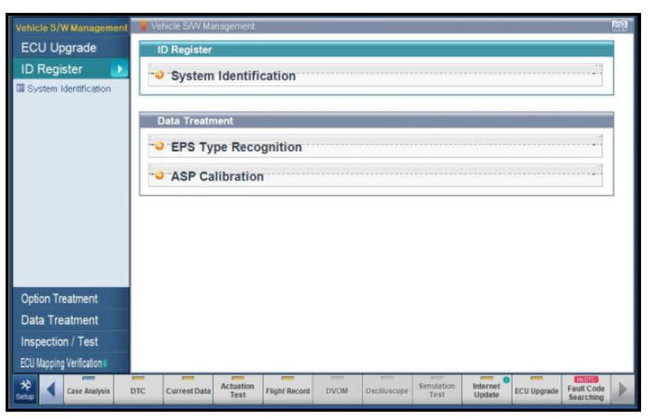The image size is (650, 419).
Task: Click System Identification in sidebar submenu
Action: (69, 89)
